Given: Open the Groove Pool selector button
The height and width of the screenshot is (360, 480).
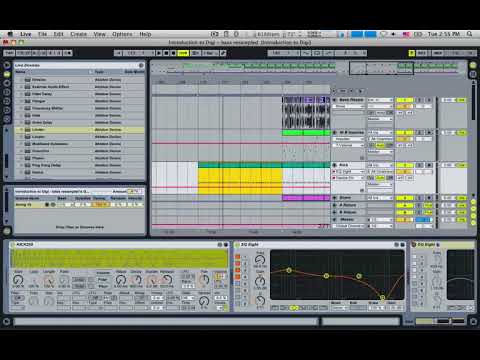Looking at the screenshot, I should pyautogui.click(x=7, y=231).
